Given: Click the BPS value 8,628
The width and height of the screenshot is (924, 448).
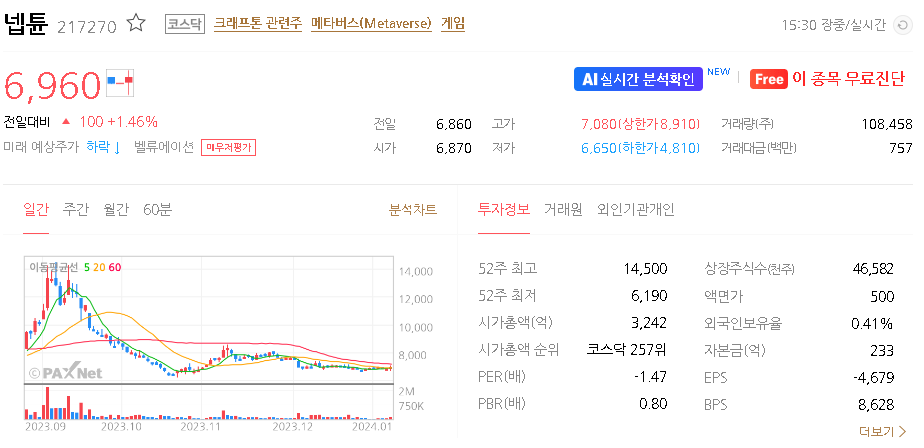Looking at the screenshot, I should click(x=877, y=404).
